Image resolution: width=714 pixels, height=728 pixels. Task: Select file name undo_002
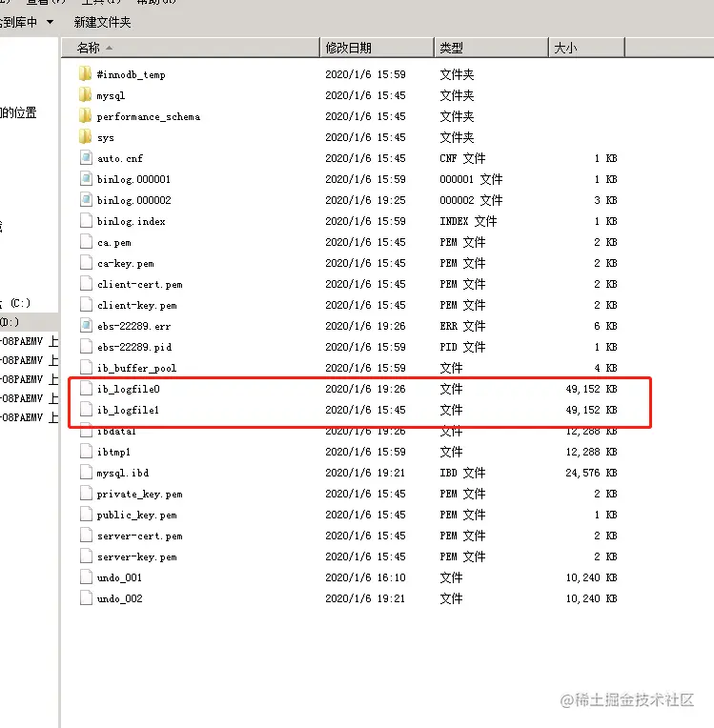[x=119, y=598]
